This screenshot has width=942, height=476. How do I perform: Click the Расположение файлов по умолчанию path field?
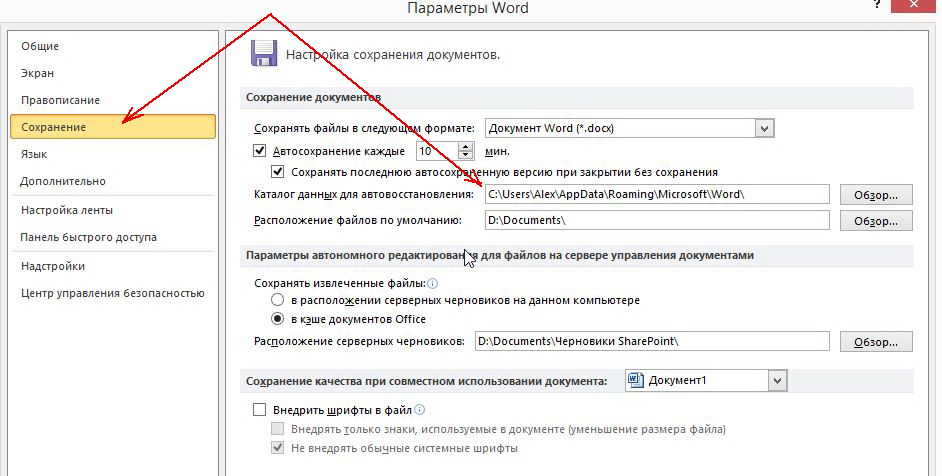(655, 220)
